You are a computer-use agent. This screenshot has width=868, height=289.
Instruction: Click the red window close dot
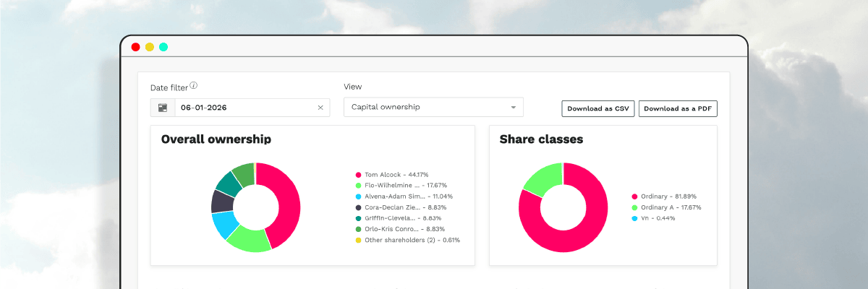tap(135, 47)
